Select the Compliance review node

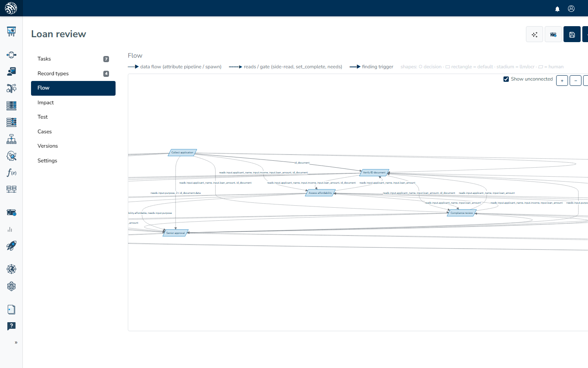tap(462, 213)
